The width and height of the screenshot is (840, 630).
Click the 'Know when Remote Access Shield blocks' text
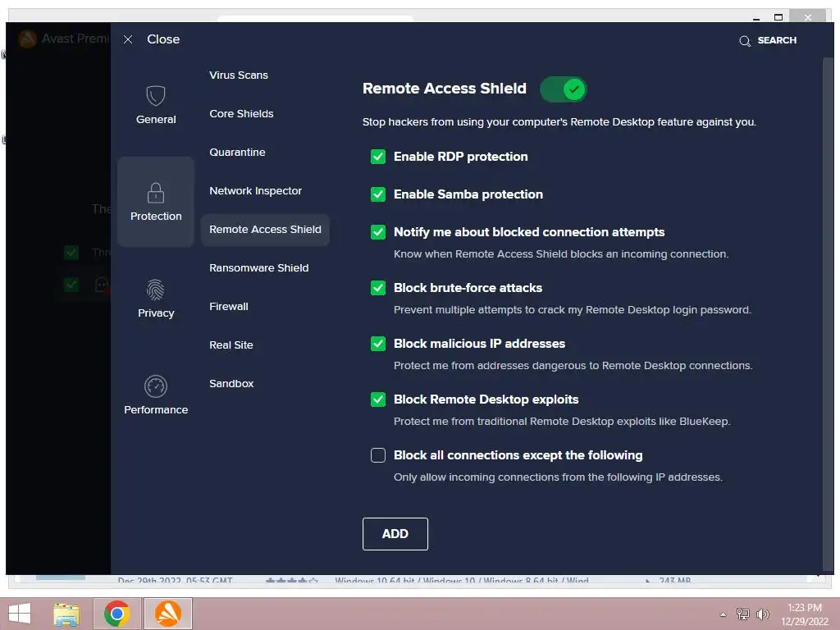tap(561, 254)
